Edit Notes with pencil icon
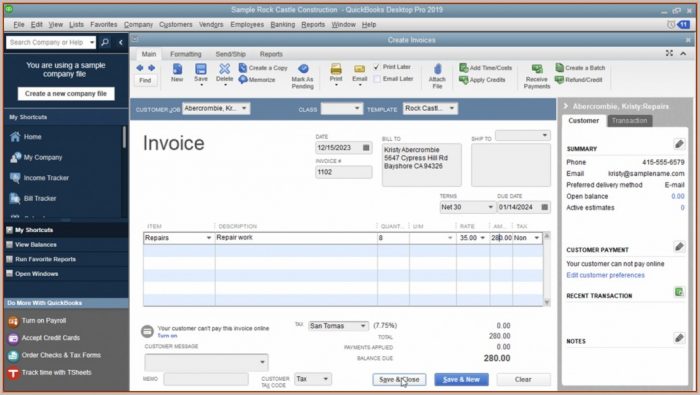Image resolution: width=700 pixels, height=395 pixels. pos(679,338)
